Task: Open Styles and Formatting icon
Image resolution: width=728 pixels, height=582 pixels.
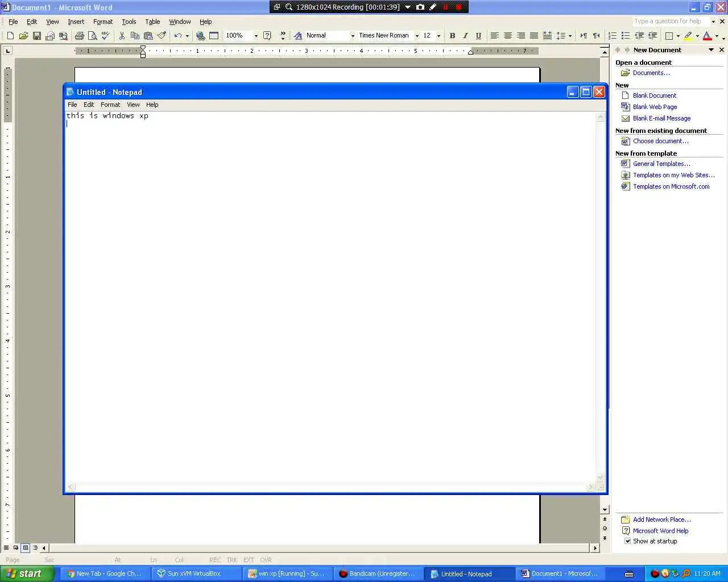Action: pyautogui.click(x=298, y=35)
